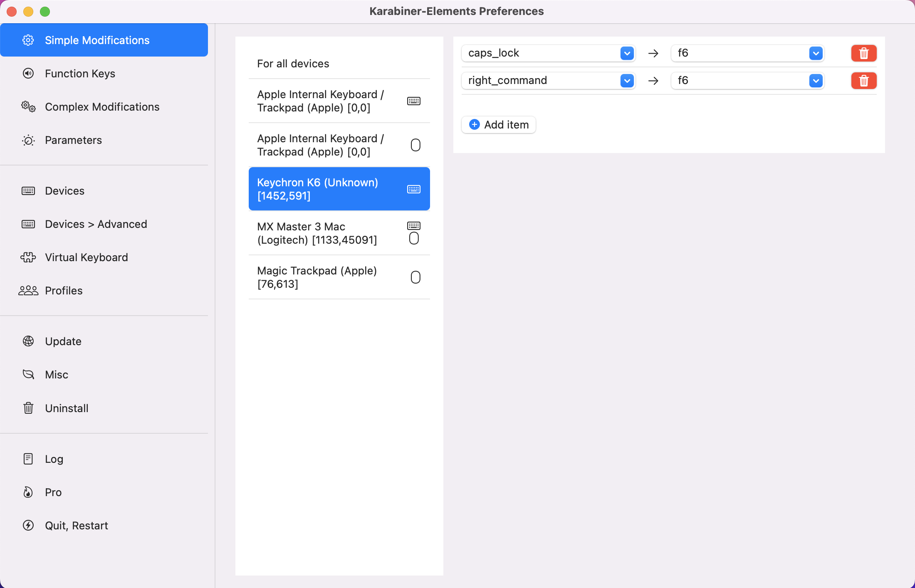Click the Pro flame icon
Image resolution: width=915 pixels, height=588 pixels.
[28, 492]
